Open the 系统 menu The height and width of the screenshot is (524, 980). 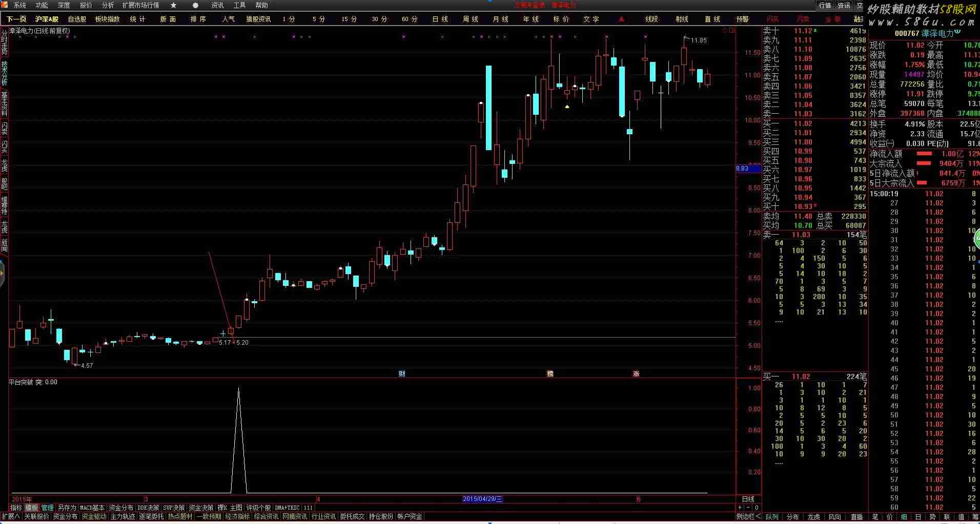pyautogui.click(x=19, y=5)
